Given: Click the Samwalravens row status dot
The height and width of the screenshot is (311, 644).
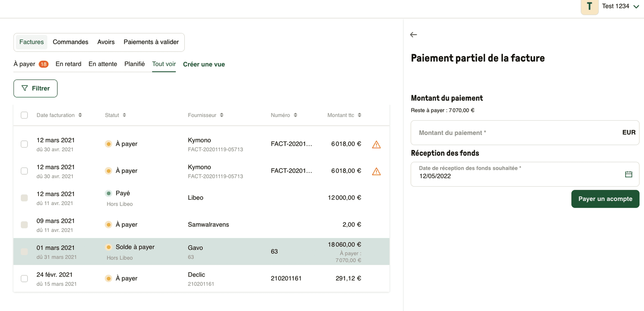Looking at the screenshot, I should pyautogui.click(x=108, y=225).
